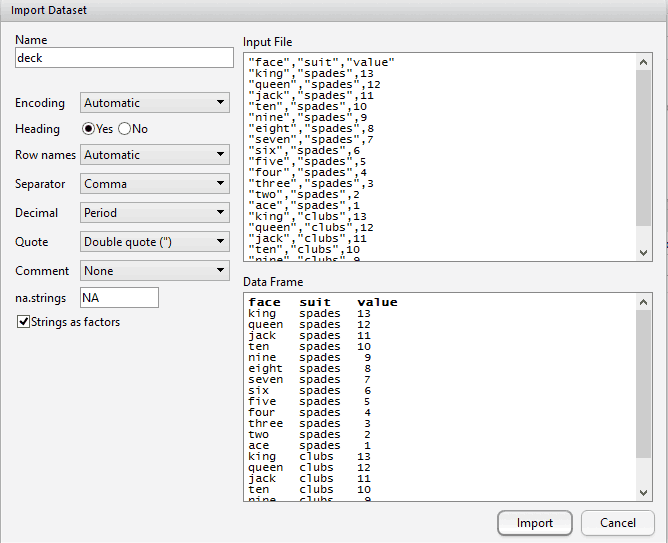
Task: Click Input File scroll up arrow
Action: (643, 62)
